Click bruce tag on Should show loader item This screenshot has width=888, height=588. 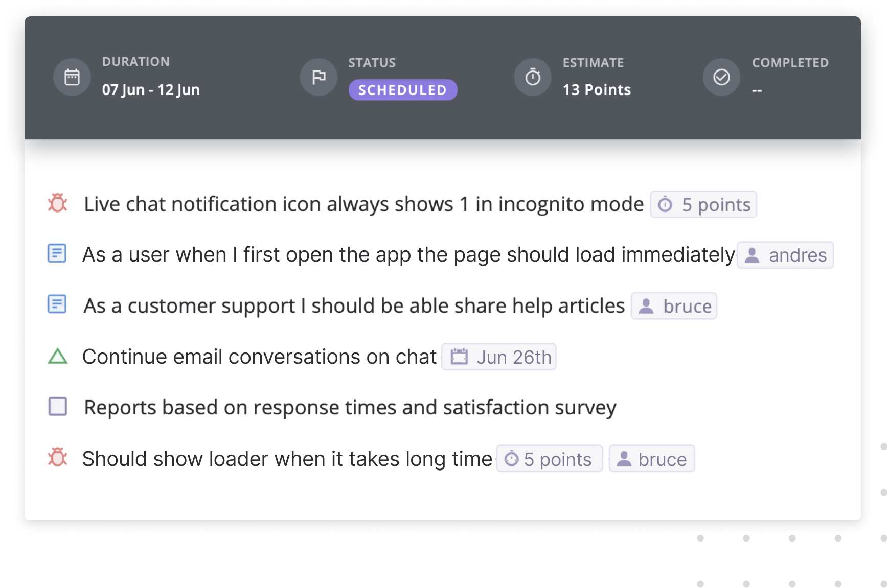[x=652, y=459]
